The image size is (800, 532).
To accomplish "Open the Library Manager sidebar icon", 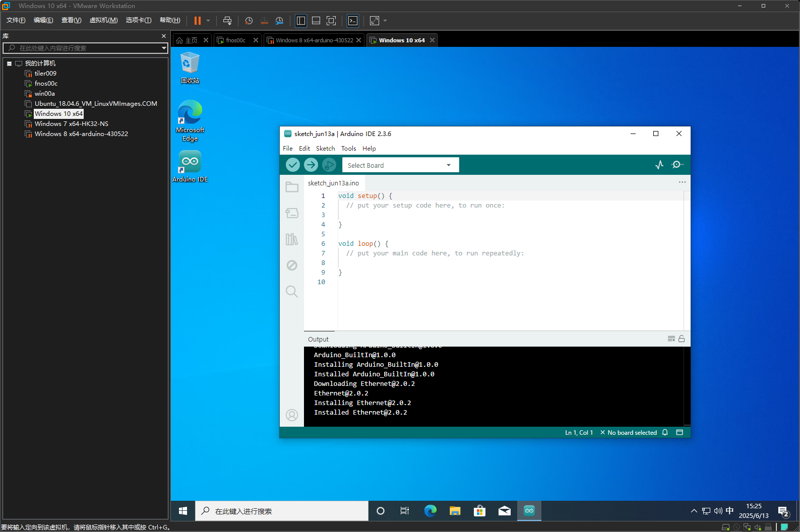I will (292, 239).
